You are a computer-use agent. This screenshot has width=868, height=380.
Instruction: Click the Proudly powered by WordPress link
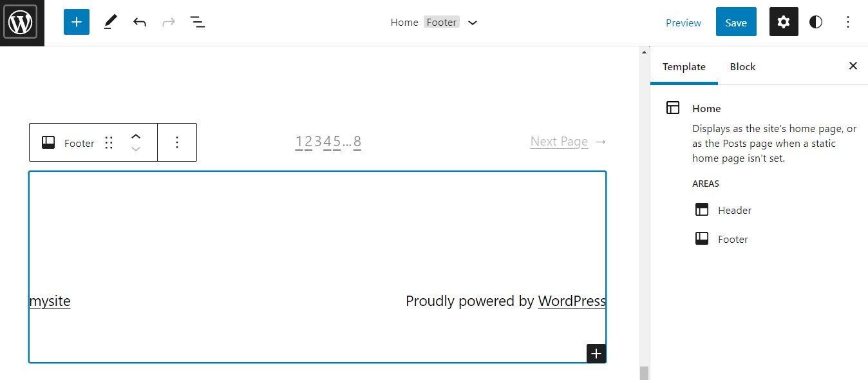(x=572, y=301)
